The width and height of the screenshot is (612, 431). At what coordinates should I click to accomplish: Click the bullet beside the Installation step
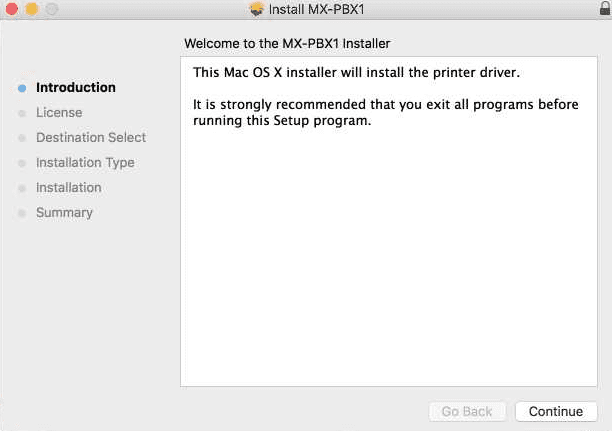point(22,188)
